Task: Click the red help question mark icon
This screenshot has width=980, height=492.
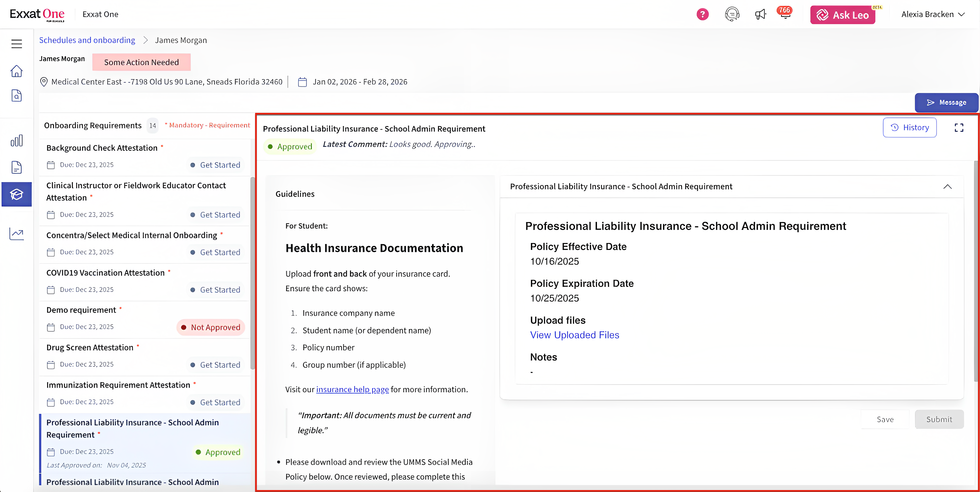Action: point(702,14)
